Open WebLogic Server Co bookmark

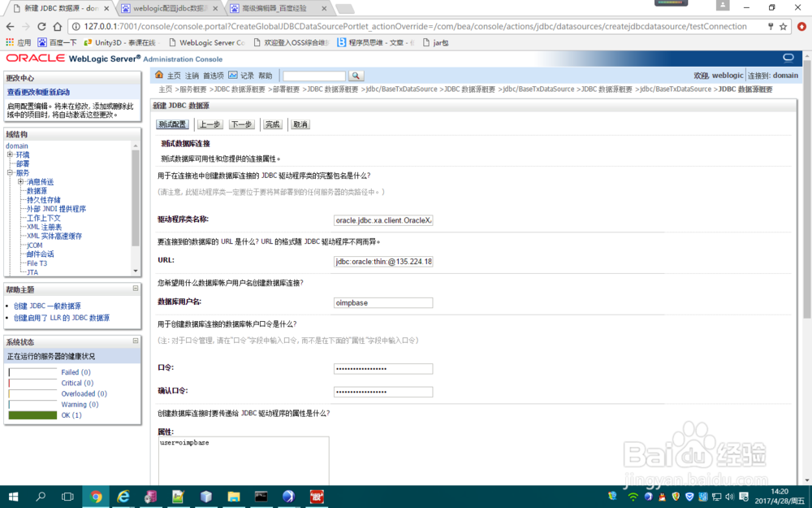click(207, 42)
